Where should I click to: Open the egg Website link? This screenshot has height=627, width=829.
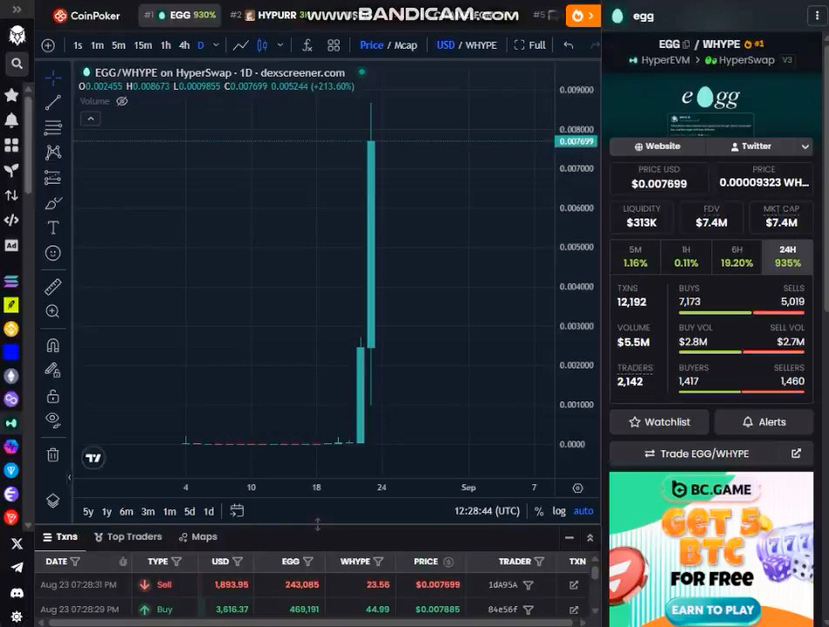point(657,146)
